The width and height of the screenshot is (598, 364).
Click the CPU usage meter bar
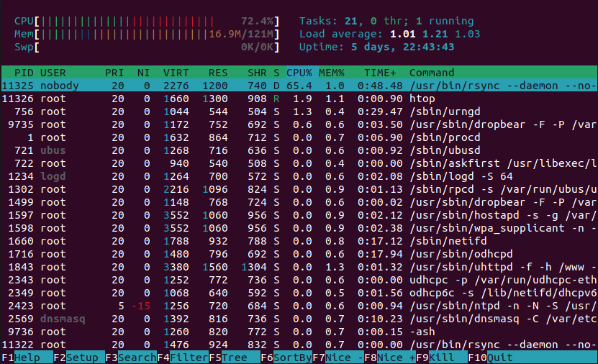(147, 21)
